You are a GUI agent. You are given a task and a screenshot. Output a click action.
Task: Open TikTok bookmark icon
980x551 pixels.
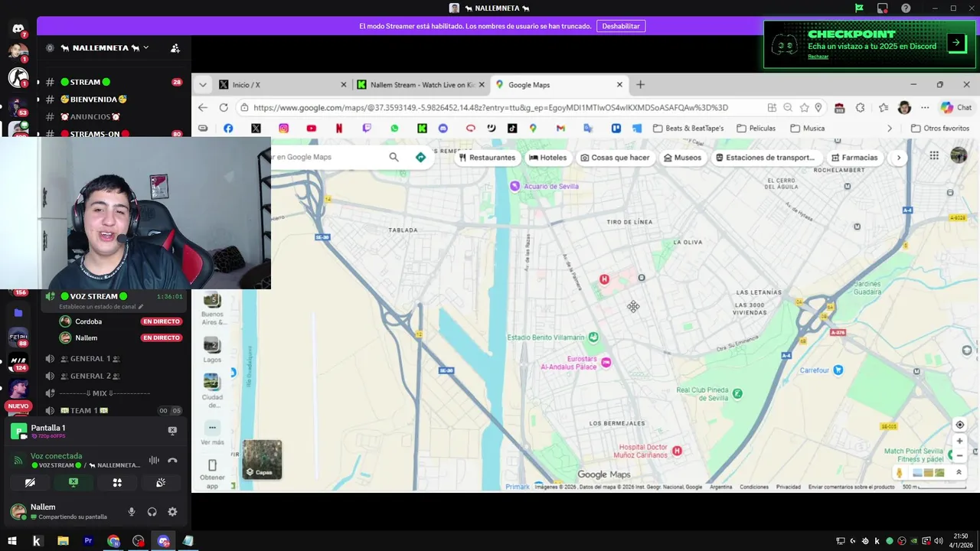pos(512,129)
